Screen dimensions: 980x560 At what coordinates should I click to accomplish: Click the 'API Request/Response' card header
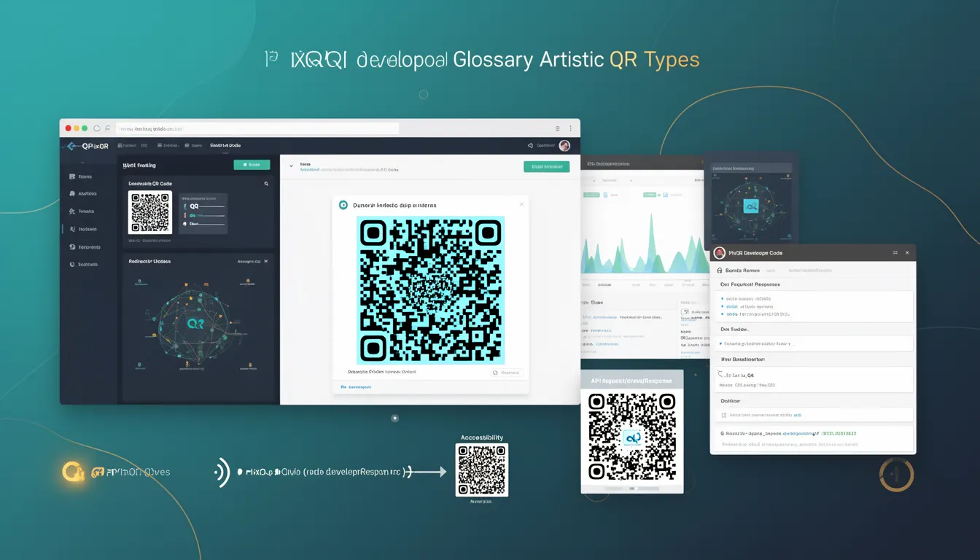pyautogui.click(x=632, y=380)
